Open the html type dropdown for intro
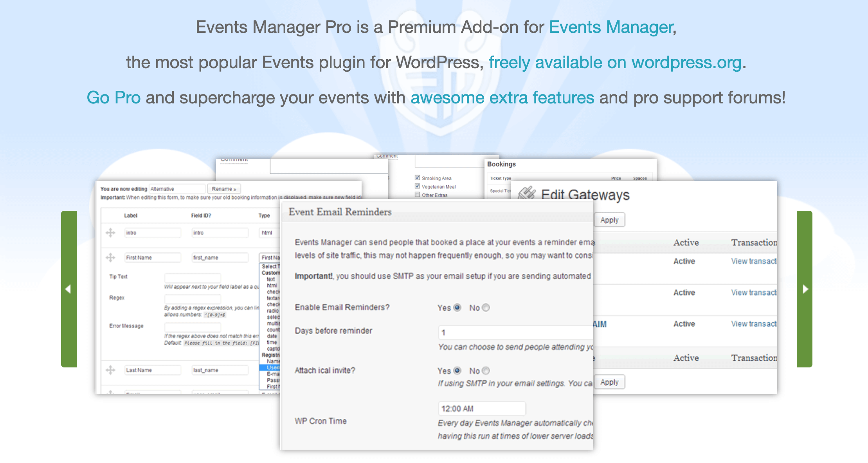The height and width of the screenshot is (463, 868). [x=270, y=233]
